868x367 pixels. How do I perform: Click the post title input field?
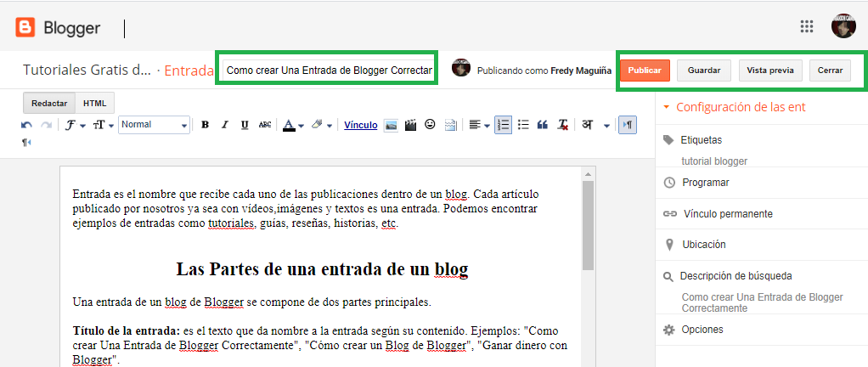click(x=329, y=71)
